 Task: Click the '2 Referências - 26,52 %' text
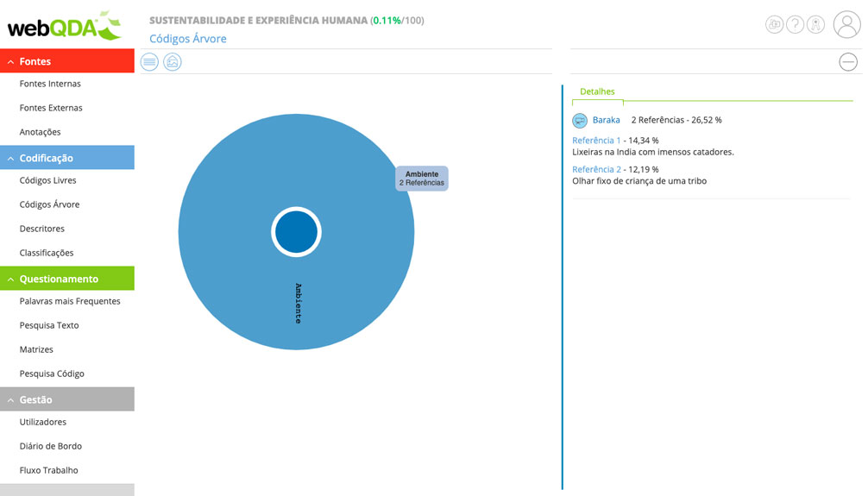click(676, 120)
